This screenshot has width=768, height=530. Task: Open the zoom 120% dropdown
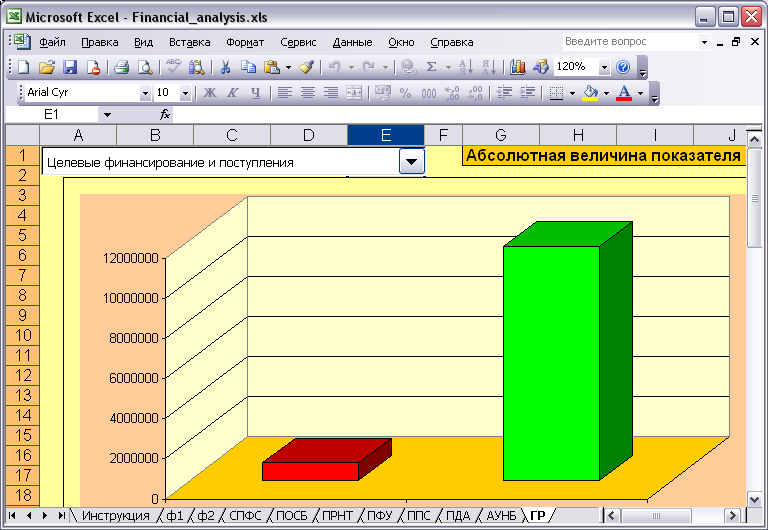(604, 67)
